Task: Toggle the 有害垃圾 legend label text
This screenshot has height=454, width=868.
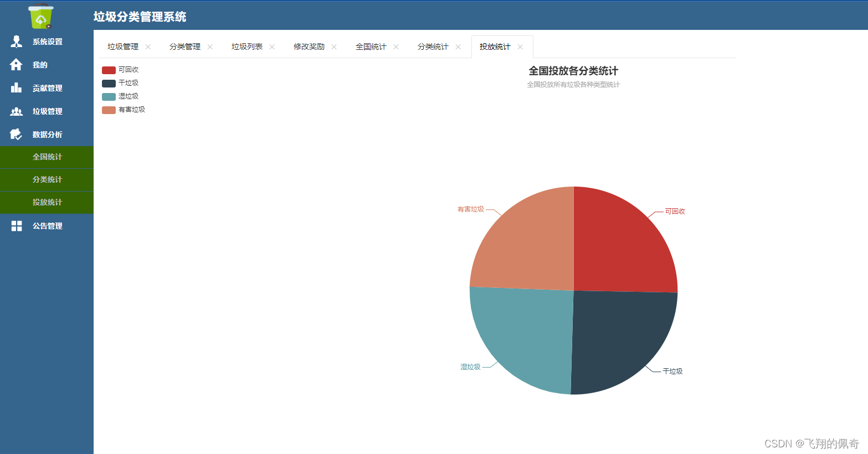Action: [x=132, y=110]
